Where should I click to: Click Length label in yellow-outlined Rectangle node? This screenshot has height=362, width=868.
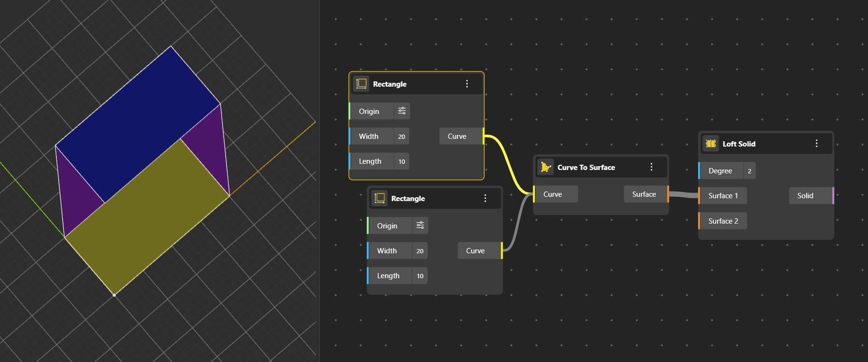click(370, 162)
